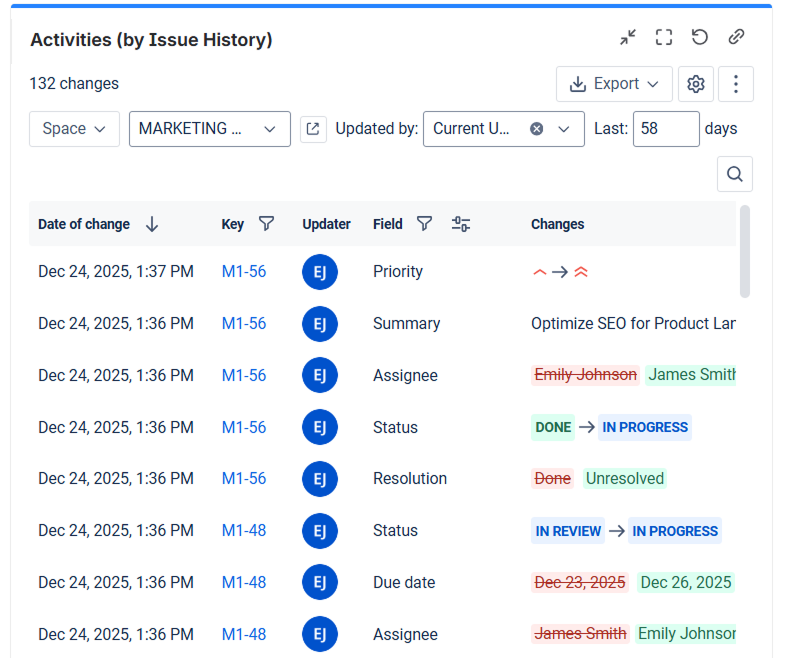Clear the Current User updater filter
The image size is (785, 658).
(537, 129)
